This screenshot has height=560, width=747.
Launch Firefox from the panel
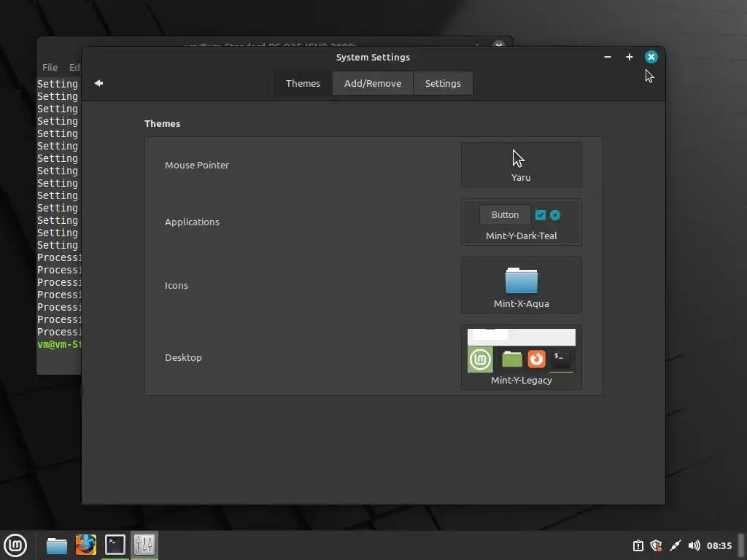[86, 545]
